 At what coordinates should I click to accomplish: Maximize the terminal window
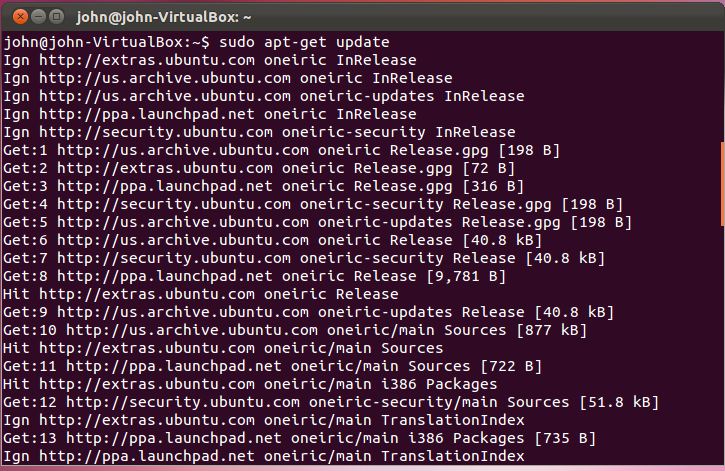coord(56,17)
